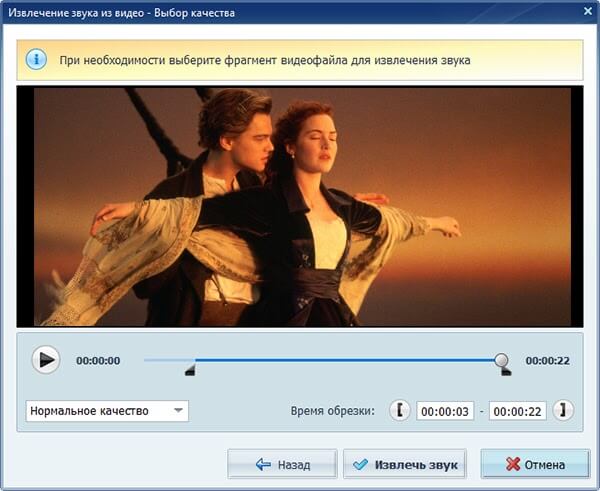The height and width of the screenshot is (491, 600).
Task: Cancel with the Отмена button
Action: pyautogui.click(x=535, y=464)
